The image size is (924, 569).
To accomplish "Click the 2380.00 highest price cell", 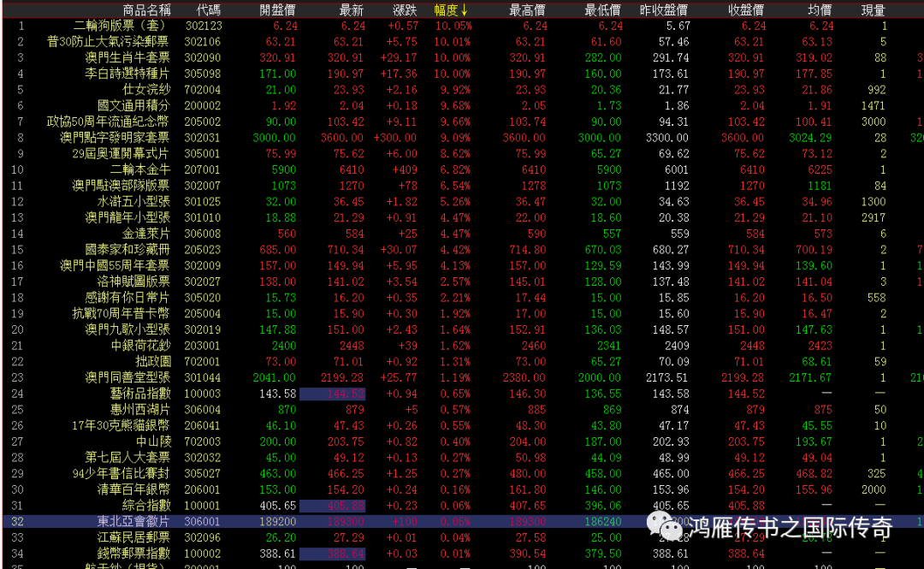I will (524, 377).
